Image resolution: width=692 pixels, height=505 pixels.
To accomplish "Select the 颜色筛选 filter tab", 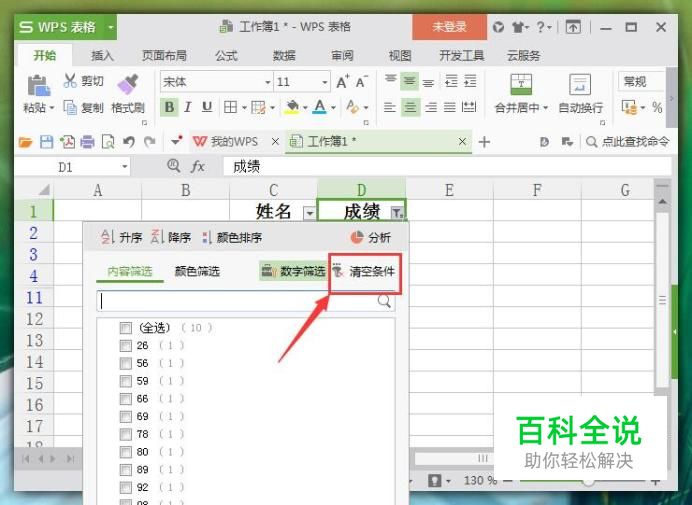I will (x=197, y=271).
